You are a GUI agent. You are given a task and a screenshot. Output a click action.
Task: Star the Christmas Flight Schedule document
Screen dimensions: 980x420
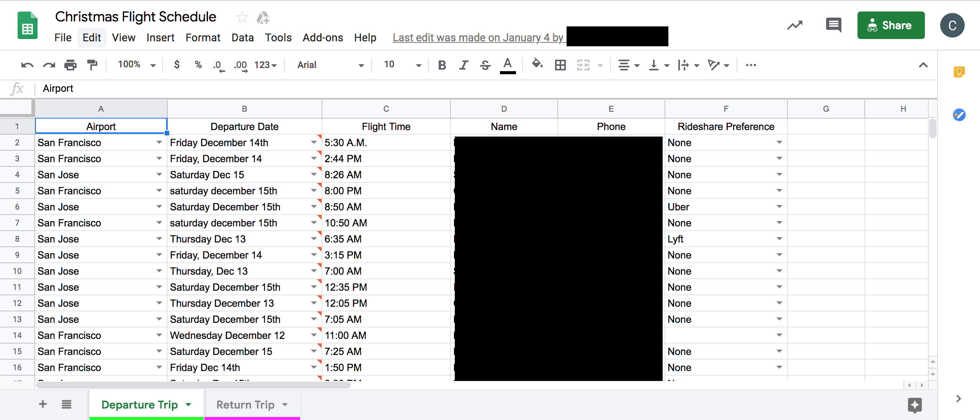point(242,17)
